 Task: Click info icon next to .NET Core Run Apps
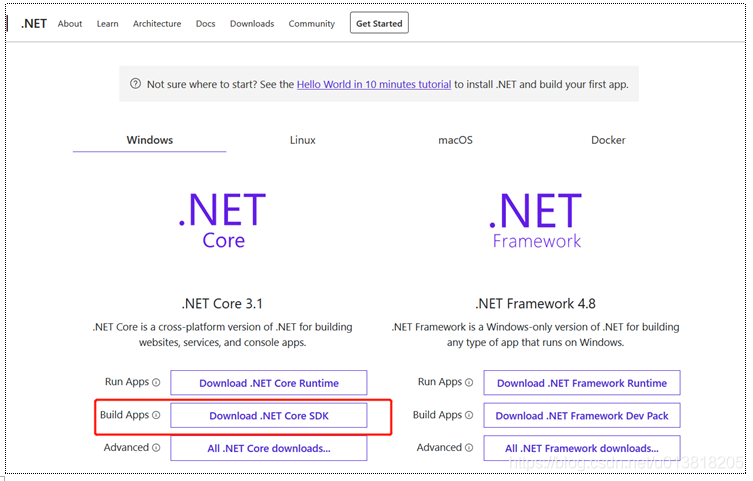point(156,383)
